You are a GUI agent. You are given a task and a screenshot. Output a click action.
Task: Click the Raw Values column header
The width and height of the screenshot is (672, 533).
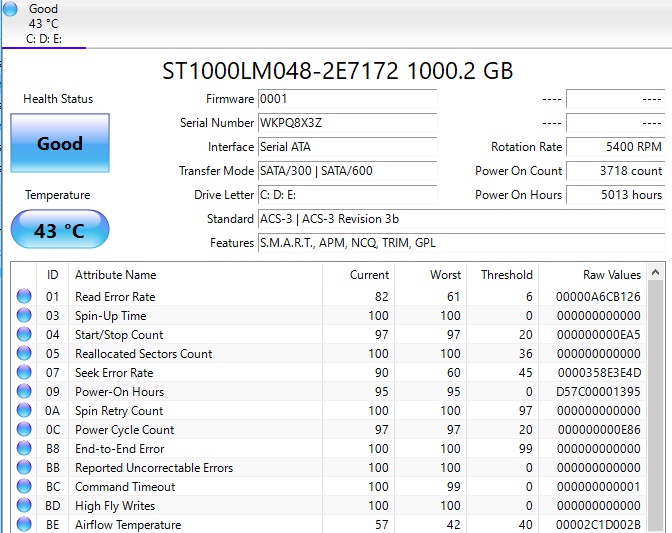pyautogui.click(x=612, y=275)
